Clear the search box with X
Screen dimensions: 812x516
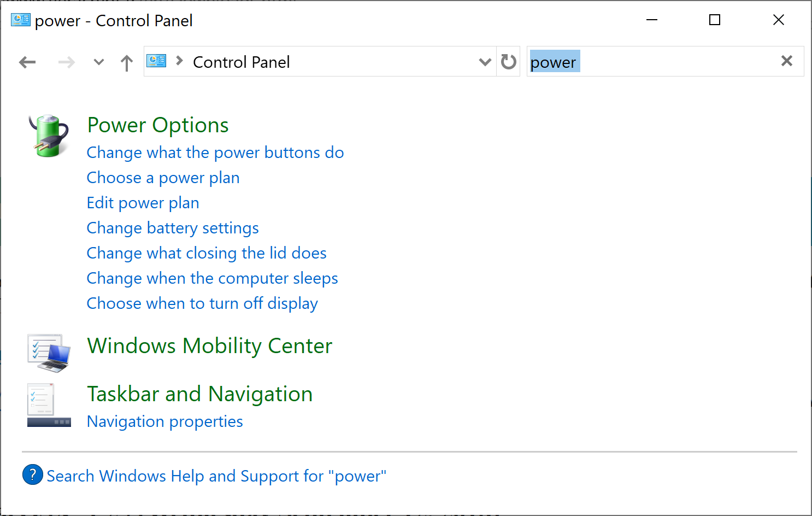pos(786,61)
